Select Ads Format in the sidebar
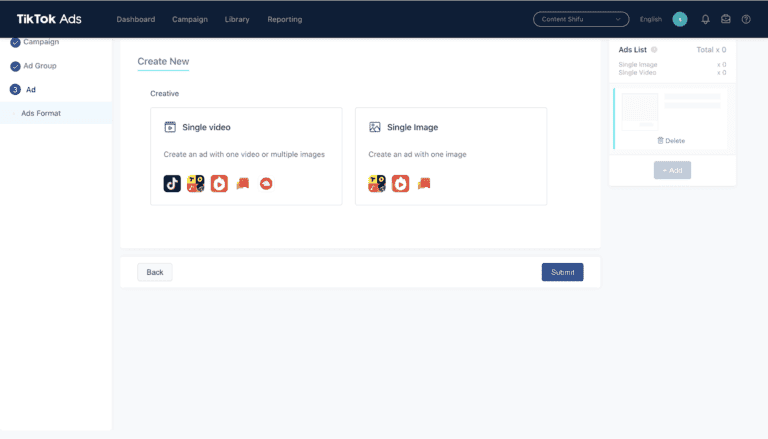 tap(56, 113)
